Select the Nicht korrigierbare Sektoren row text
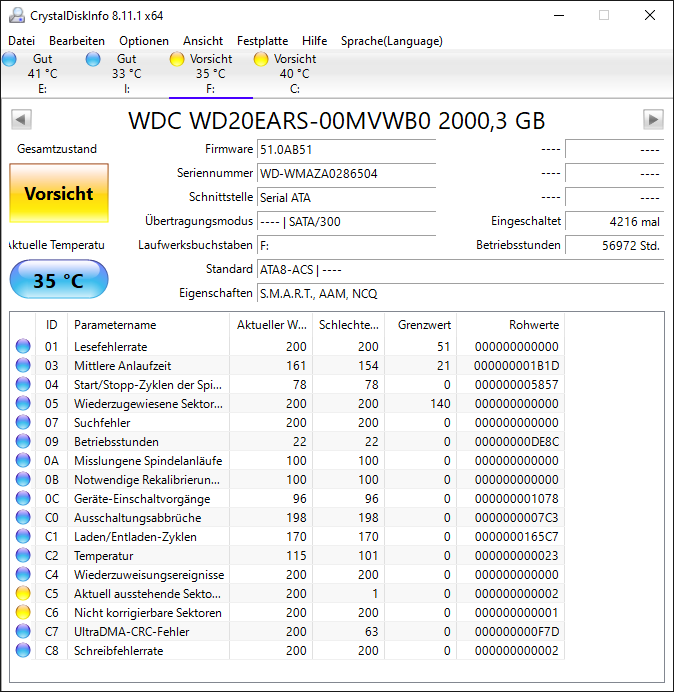Image resolution: width=674 pixels, height=692 pixels. pyautogui.click(x=148, y=613)
